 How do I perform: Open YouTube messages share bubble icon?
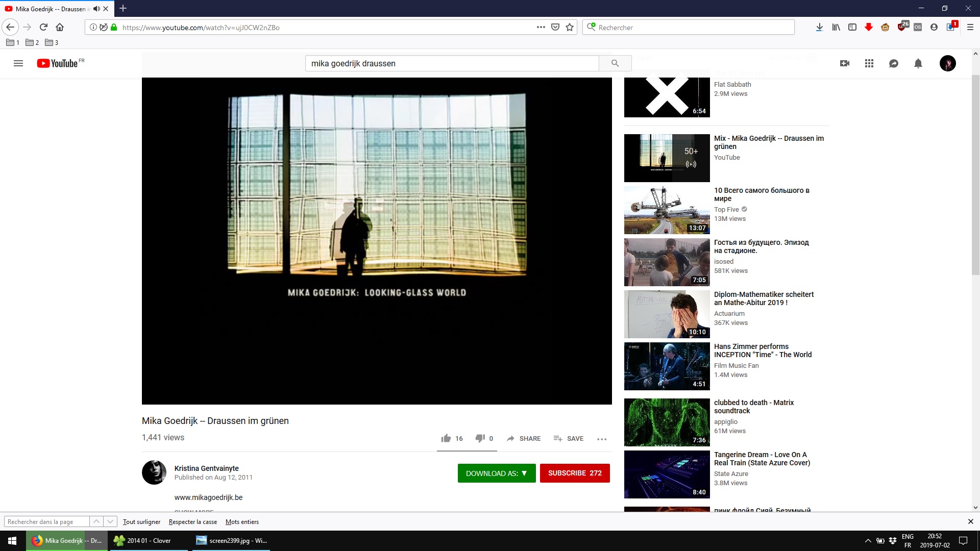(894, 63)
